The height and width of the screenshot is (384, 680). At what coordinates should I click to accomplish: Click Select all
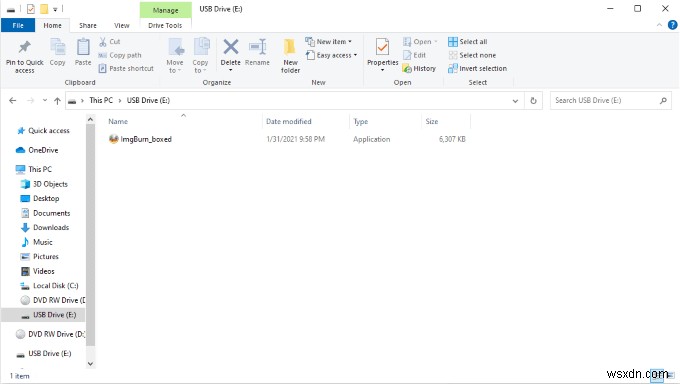tap(468, 42)
